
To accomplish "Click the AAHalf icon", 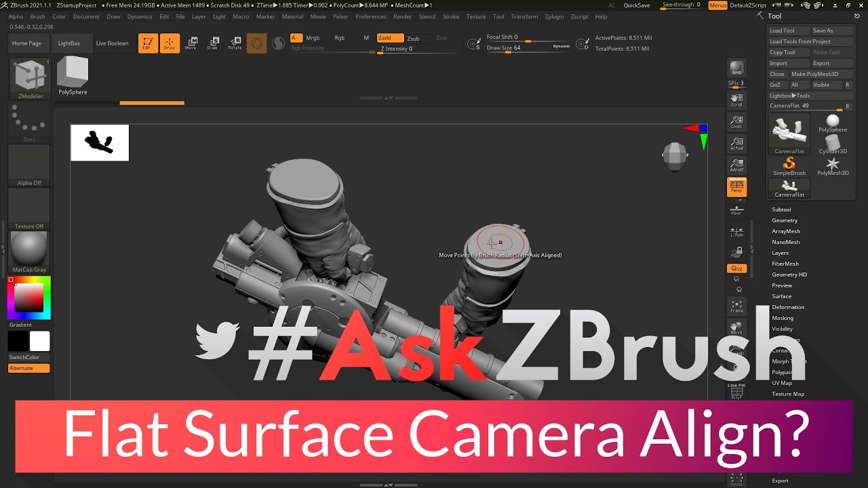I will tap(736, 165).
